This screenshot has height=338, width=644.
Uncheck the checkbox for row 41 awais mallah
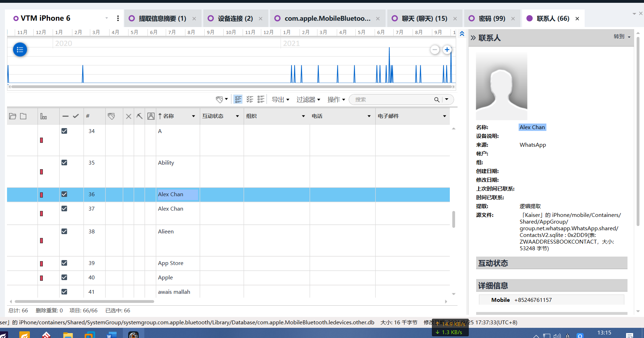[64, 292]
